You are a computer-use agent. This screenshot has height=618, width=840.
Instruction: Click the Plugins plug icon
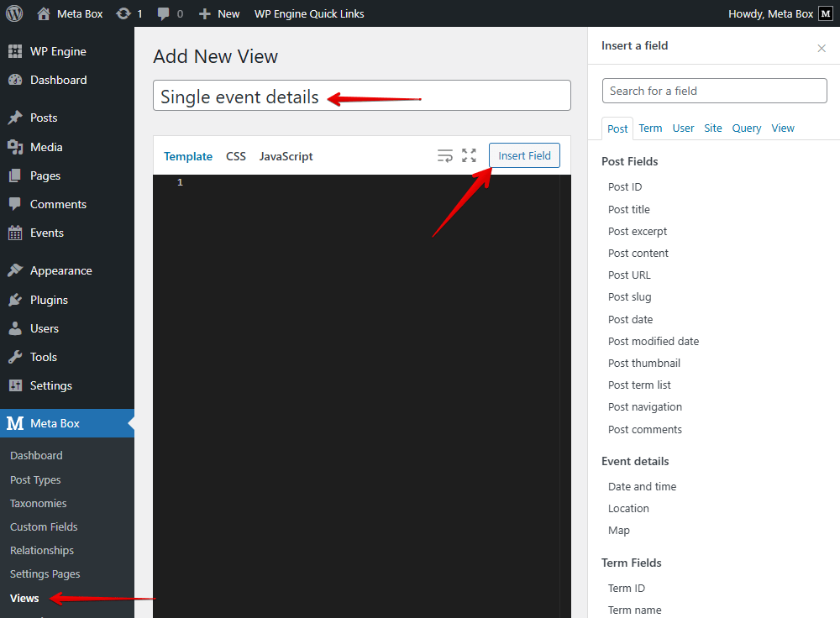[x=15, y=300]
